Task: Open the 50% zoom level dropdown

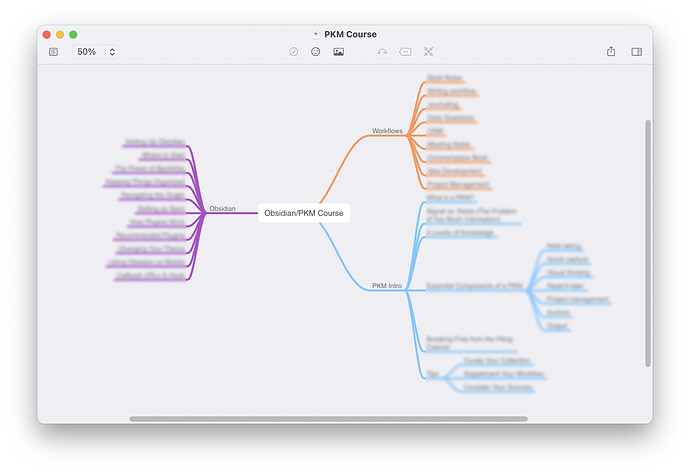Action: coord(96,52)
